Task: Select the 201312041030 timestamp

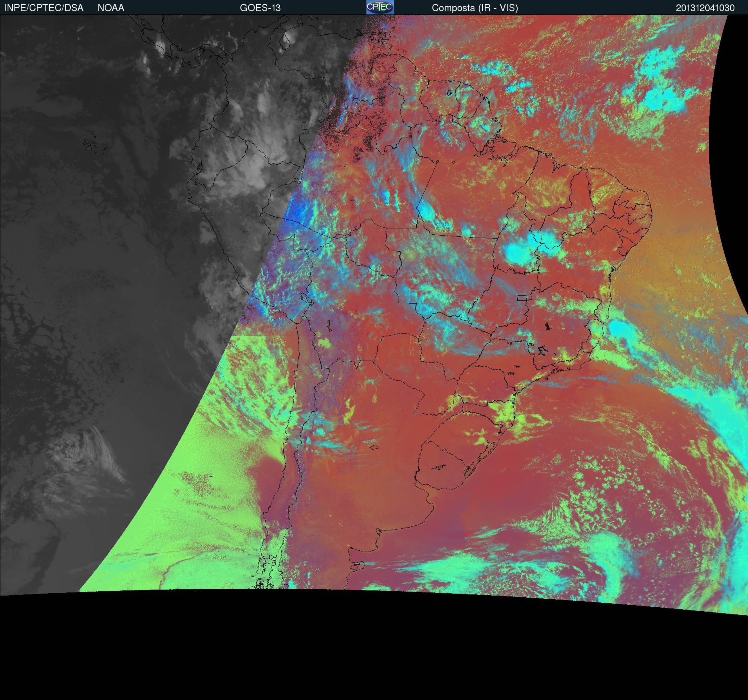Action: point(705,8)
